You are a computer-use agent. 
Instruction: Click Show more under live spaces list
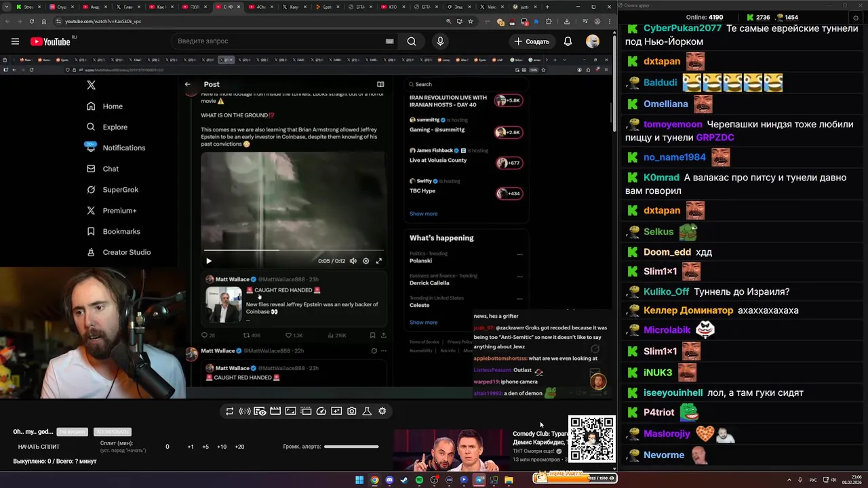point(423,213)
